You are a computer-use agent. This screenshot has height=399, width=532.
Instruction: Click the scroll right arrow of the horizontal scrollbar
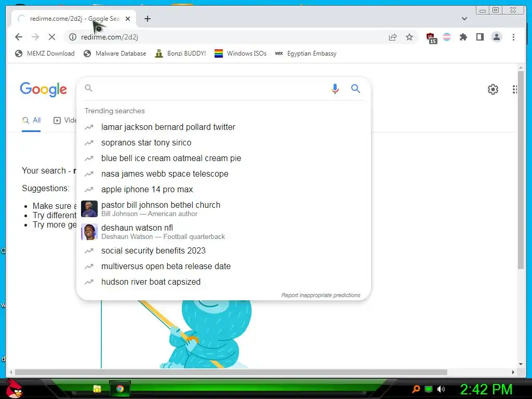click(x=513, y=372)
